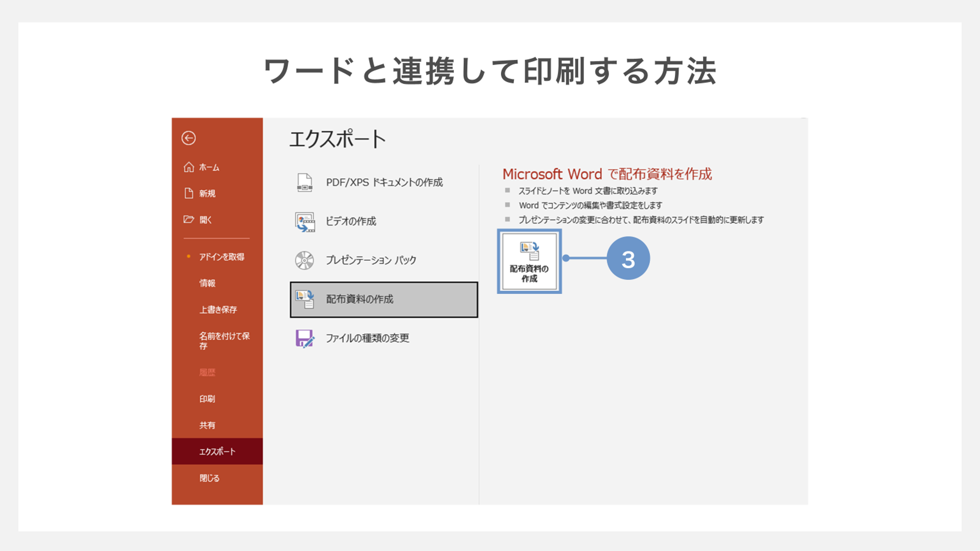This screenshot has height=551, width=980.
Task: Select PDF/XPS ドキュメントの作成 option
Action: (384, 182)
